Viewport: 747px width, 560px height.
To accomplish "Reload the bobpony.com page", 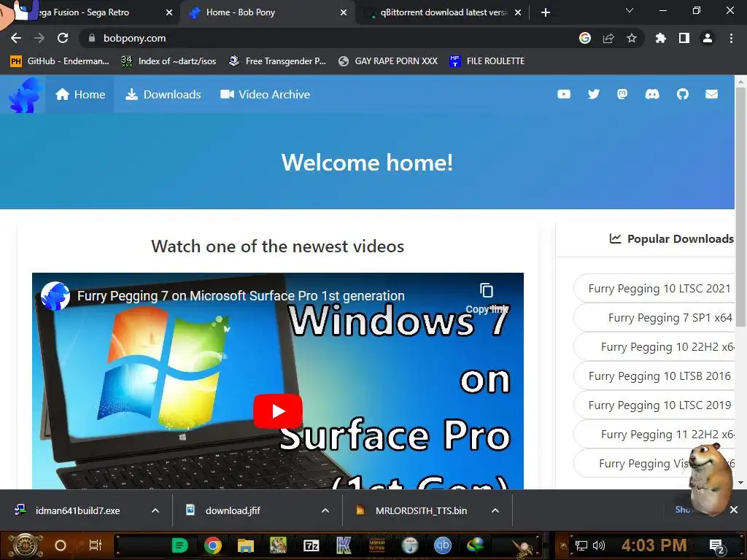I will (63, 38).
